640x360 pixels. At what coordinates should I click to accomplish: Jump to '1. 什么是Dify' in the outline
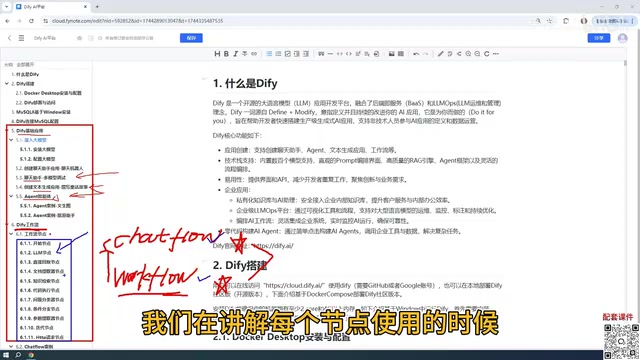pyautogui.click(x=25, y=74)
